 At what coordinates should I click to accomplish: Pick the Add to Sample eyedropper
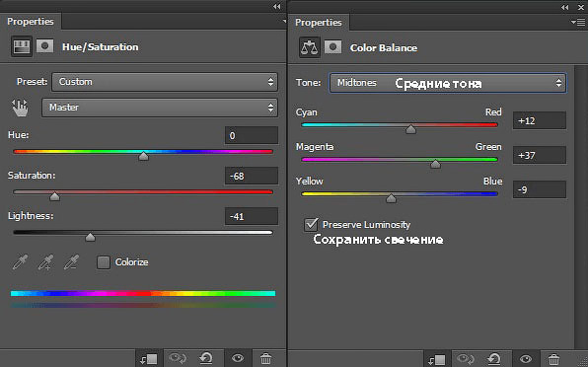pos(45,262)
